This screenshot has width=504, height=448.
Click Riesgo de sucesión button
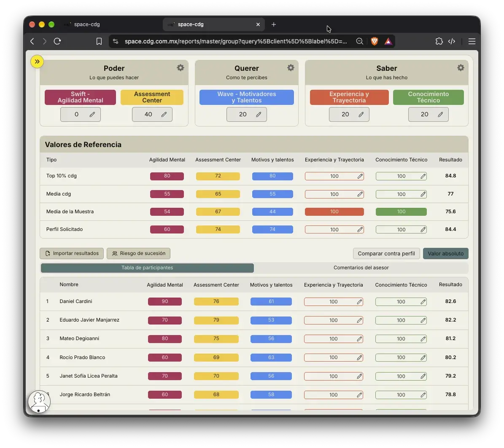pyautogui.click(x=138, y=253)
